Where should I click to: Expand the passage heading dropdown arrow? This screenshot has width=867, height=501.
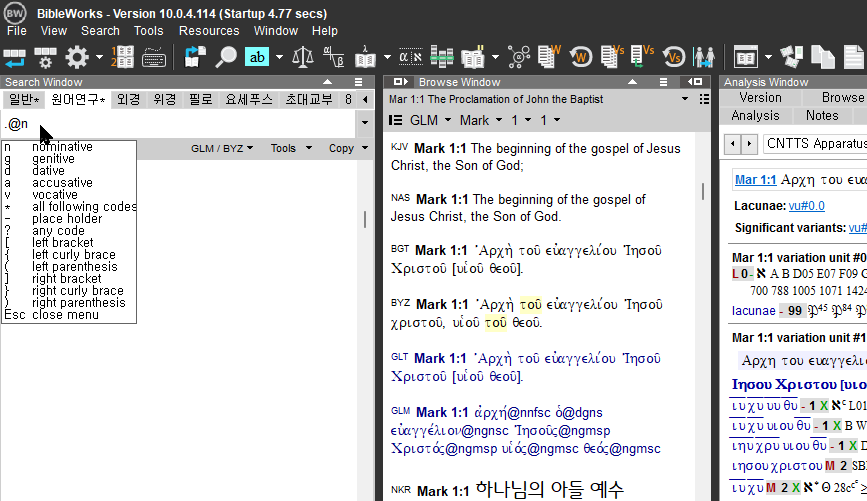pyautogui.click(x=685, y=99)
